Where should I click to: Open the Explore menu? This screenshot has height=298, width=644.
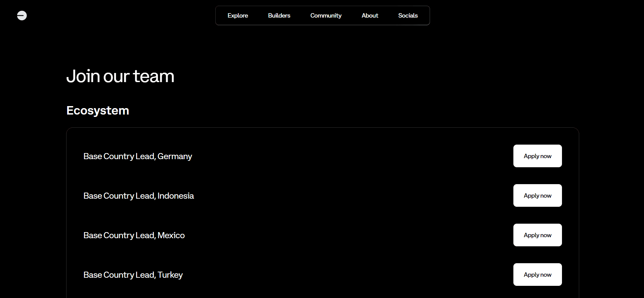coord(238,16)
